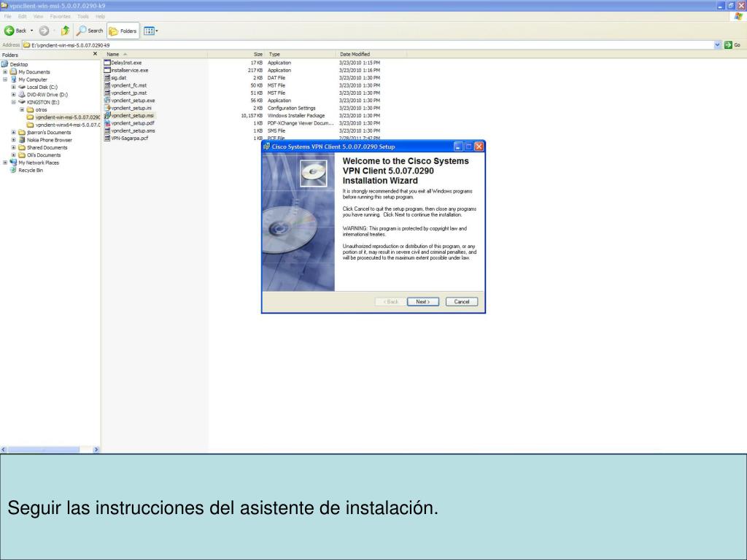Expand My Documents in folder tree

click(5, 72)
